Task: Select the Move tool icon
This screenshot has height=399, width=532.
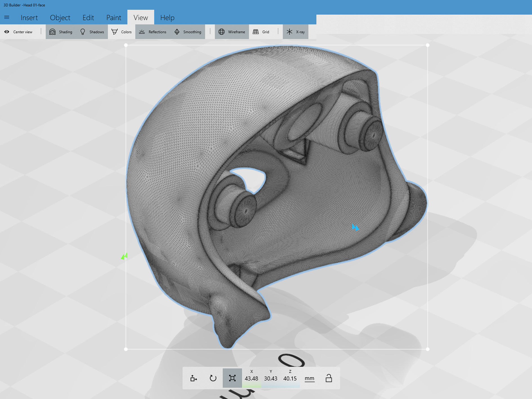Action: [193, 378]
